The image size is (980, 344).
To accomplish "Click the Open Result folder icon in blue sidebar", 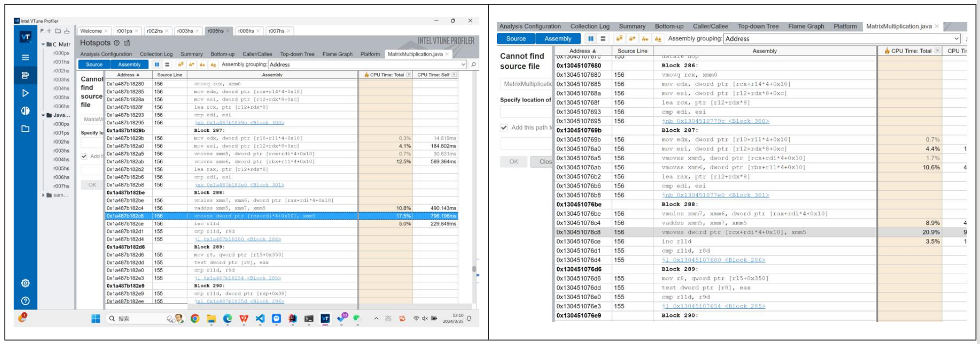I will tap(25, 128).
